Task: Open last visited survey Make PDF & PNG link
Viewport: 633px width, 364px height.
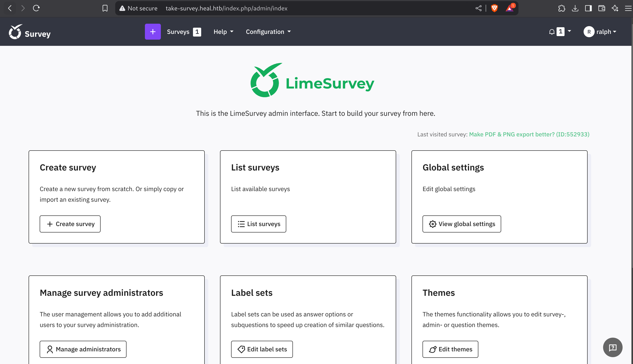Action: pyautogui.click(x=529, y=134)
